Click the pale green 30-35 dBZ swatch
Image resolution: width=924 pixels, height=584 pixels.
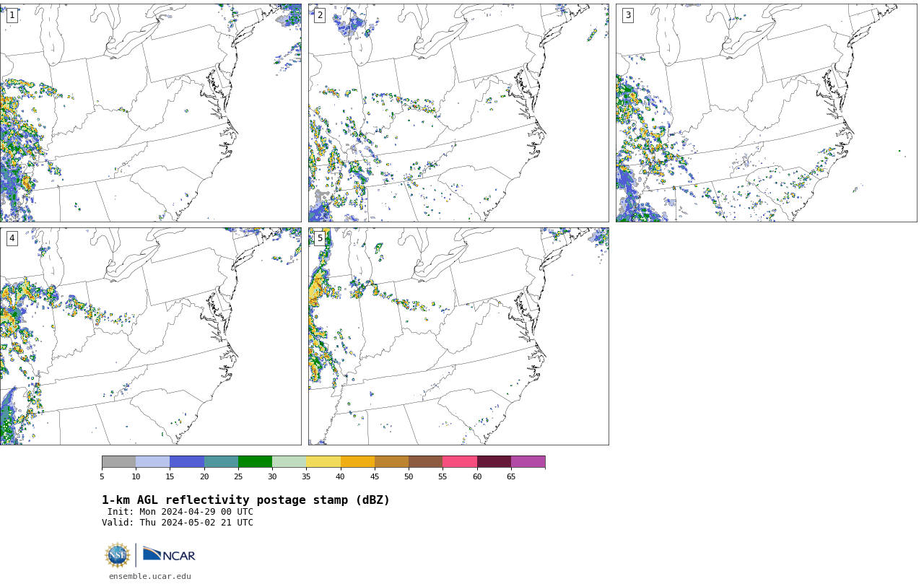(x=289, y=462)
